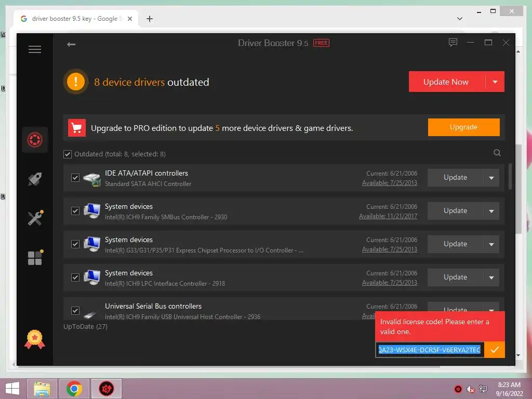
Task: Open the Available: 11/21/2017 link
Action: [388, 216]
